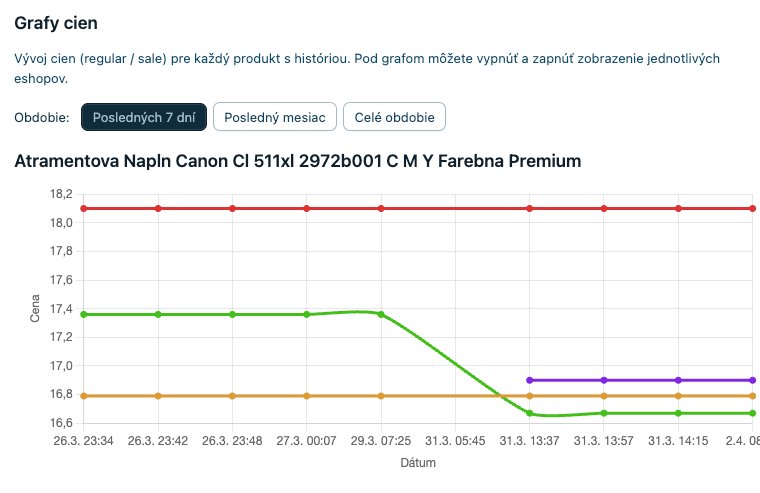Select green line point at 31.3. 13:57
The image size is (760, 493).
pos(604,413)
